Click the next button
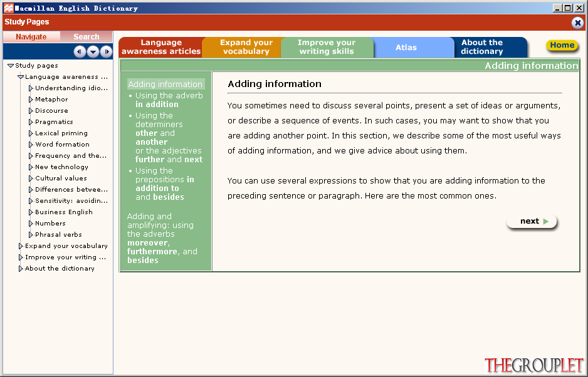 coord(532,221)
